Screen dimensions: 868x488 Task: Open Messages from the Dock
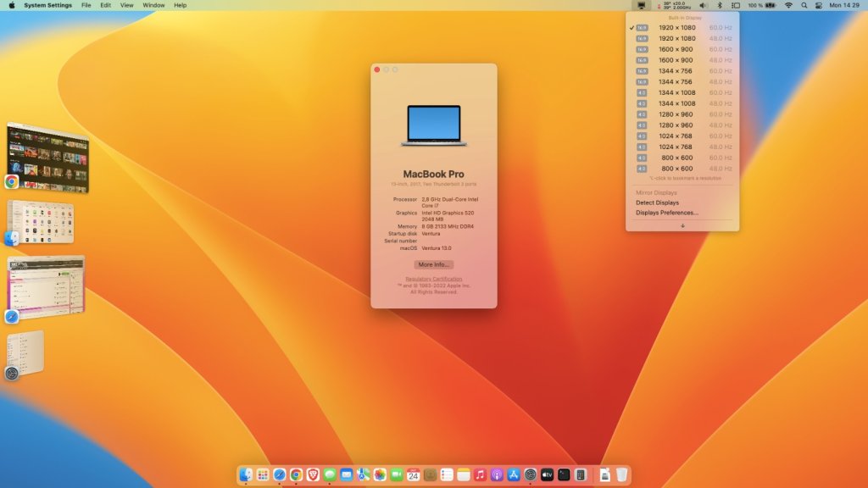coord(330,474)
